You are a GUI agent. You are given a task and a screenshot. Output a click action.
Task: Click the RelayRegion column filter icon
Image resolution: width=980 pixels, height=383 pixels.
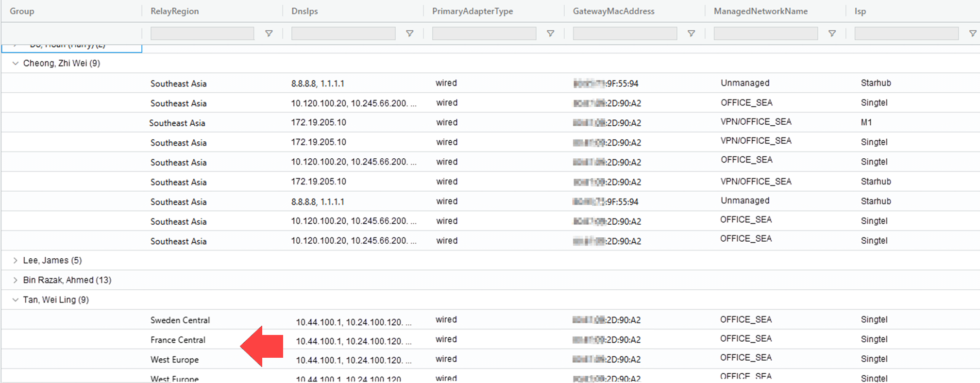click(x=269, y=33)
